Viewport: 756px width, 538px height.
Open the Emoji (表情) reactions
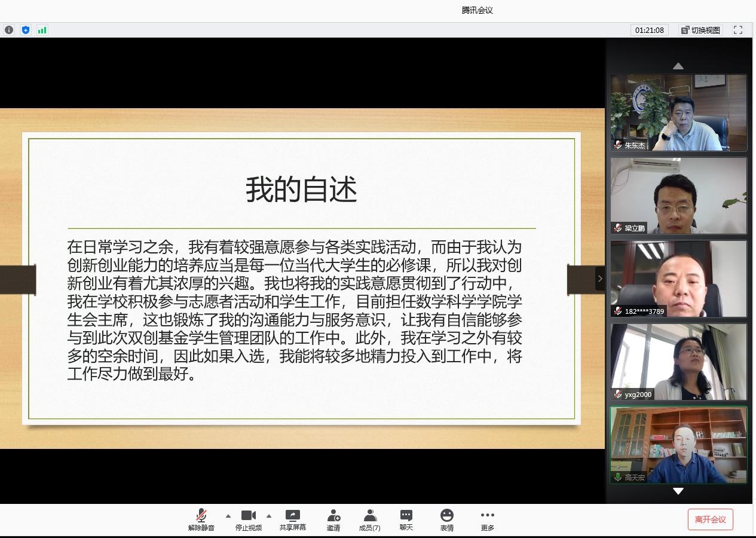(x=447, y=519)
